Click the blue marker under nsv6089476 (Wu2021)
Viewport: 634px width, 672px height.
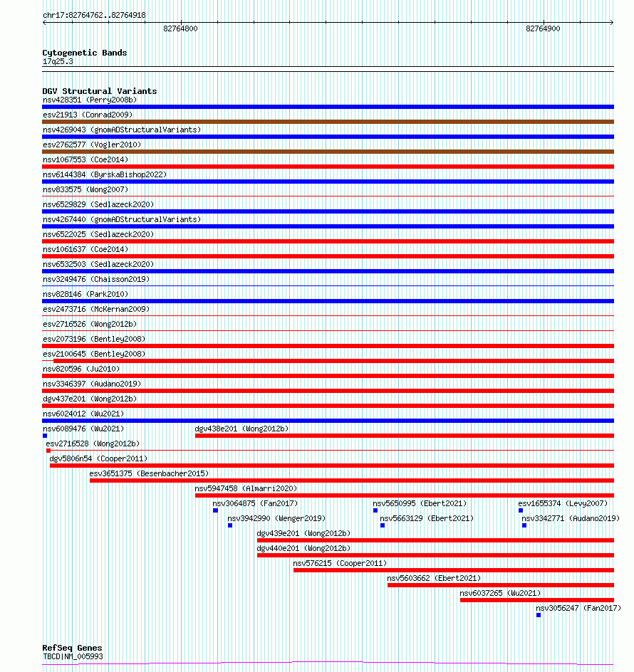(x=45, y=436)
